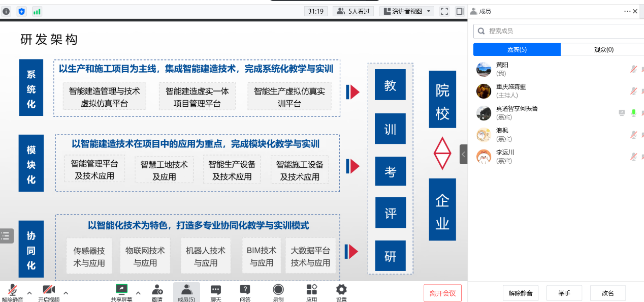Switch to the 观众(0) tab
The image size is (644, 302).
pyautogui.click(x=604, y=49)
